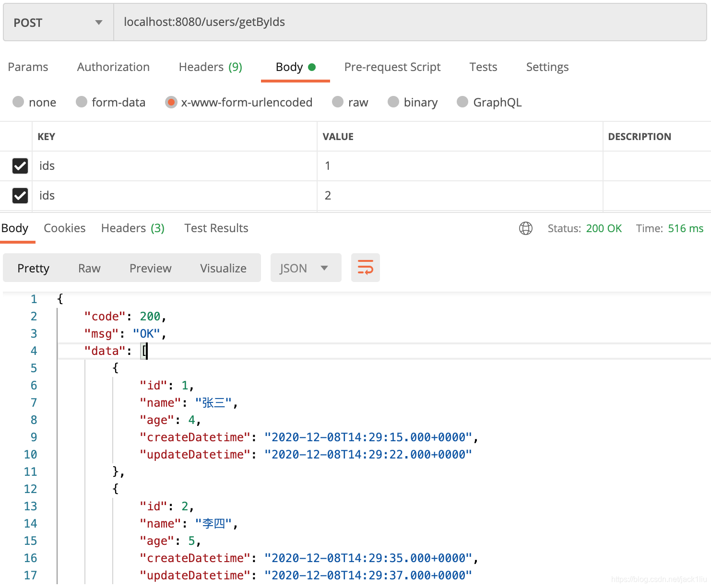Select the Pretty response view
711x588 pixels.
point(33,268)
